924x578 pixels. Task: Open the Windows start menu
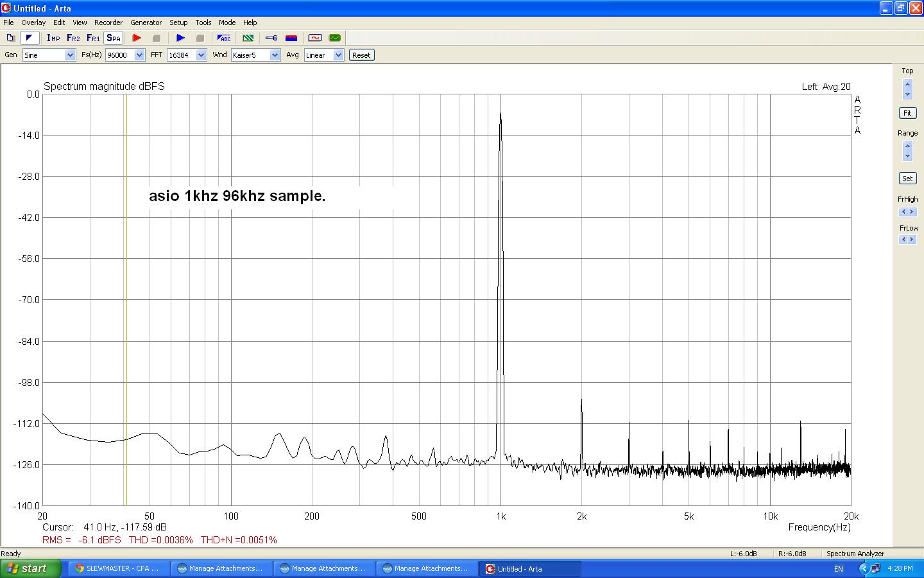coord(31,568)
